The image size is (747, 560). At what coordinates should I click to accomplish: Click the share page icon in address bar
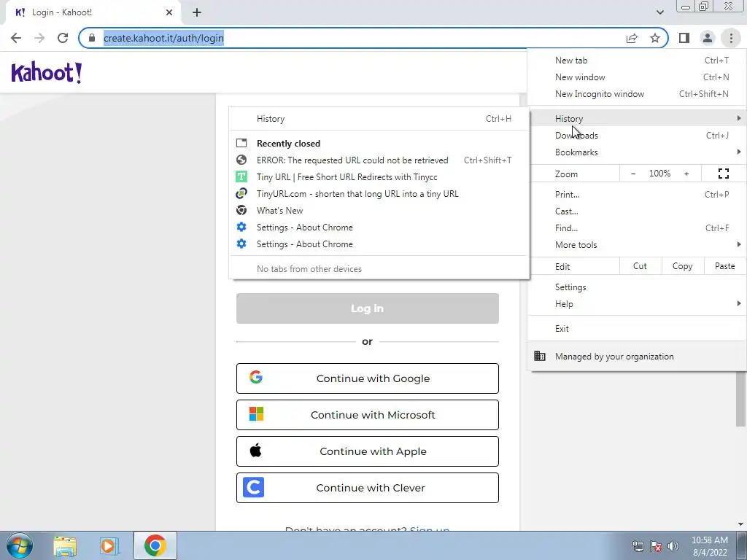632,38
